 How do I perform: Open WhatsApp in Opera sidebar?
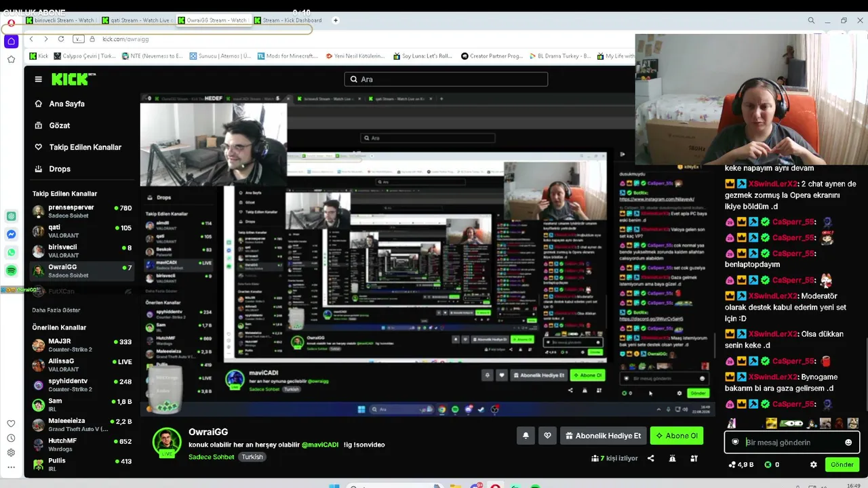[x=12, y=252]
